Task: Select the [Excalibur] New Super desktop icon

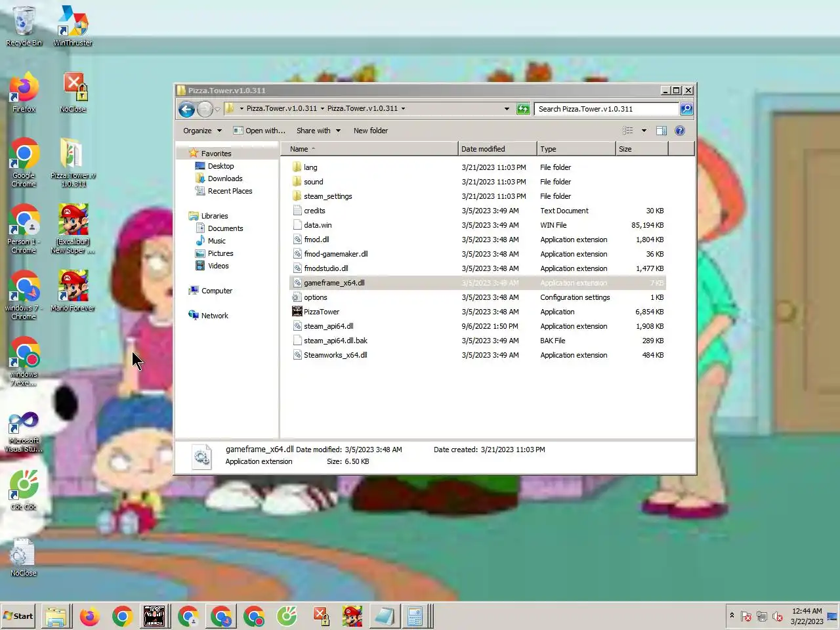Action: click(73, 229)
